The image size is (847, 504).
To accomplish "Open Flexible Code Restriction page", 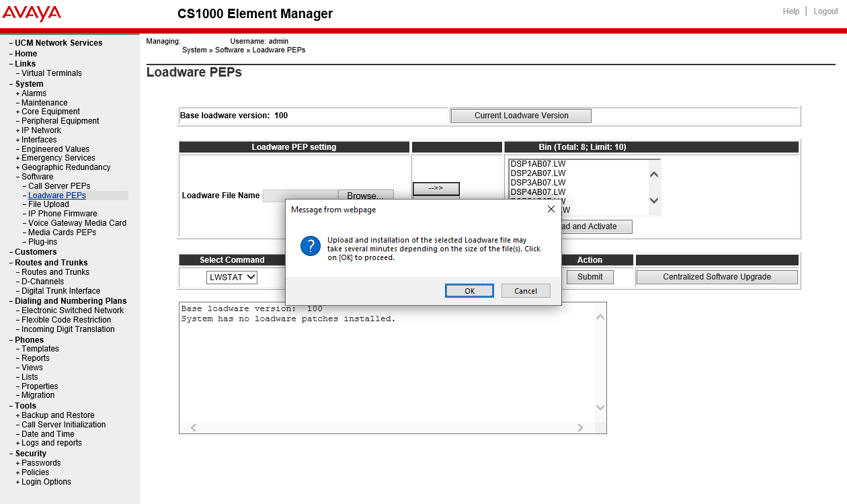I will pyautogui.click(x=66, y=320).
